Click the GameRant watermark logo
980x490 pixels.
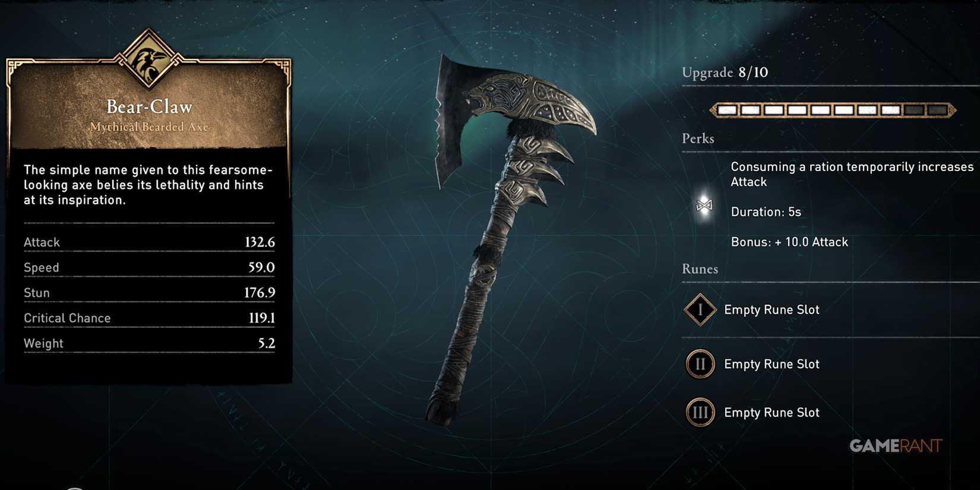click(896, 446)
